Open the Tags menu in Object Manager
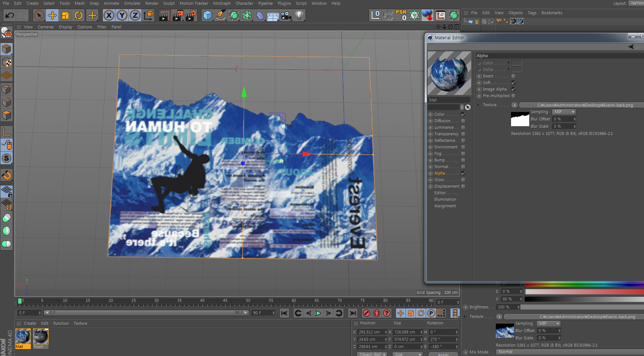 [x=532, y=13]
